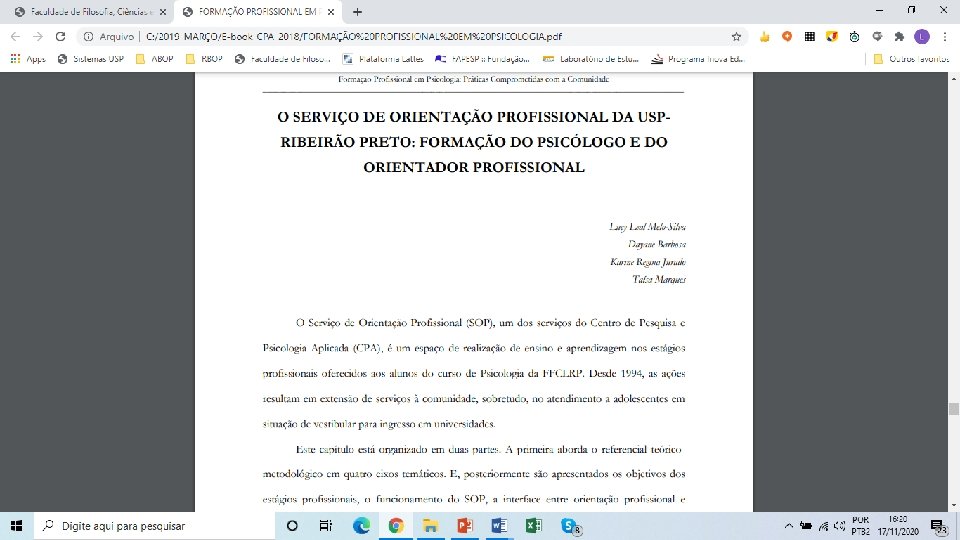Open the gray chat bubble extension icon
The height and width of the screenshot is (540, 960).
coord(877,37)
